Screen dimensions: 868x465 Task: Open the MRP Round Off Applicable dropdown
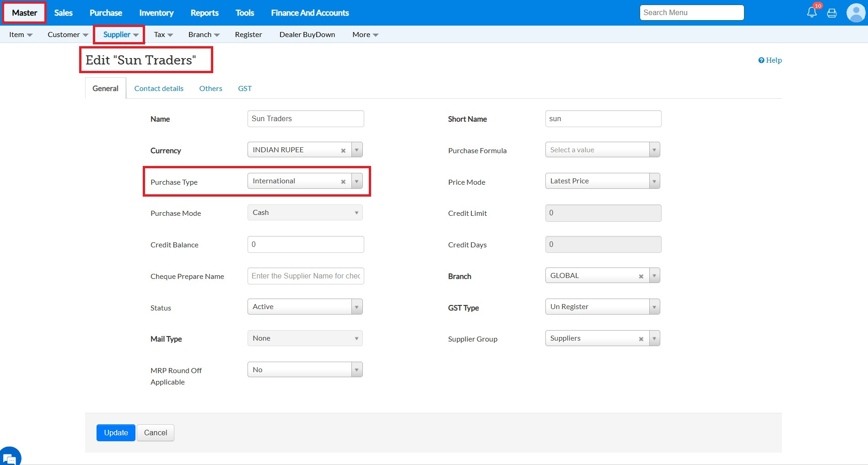coord(305,369)
